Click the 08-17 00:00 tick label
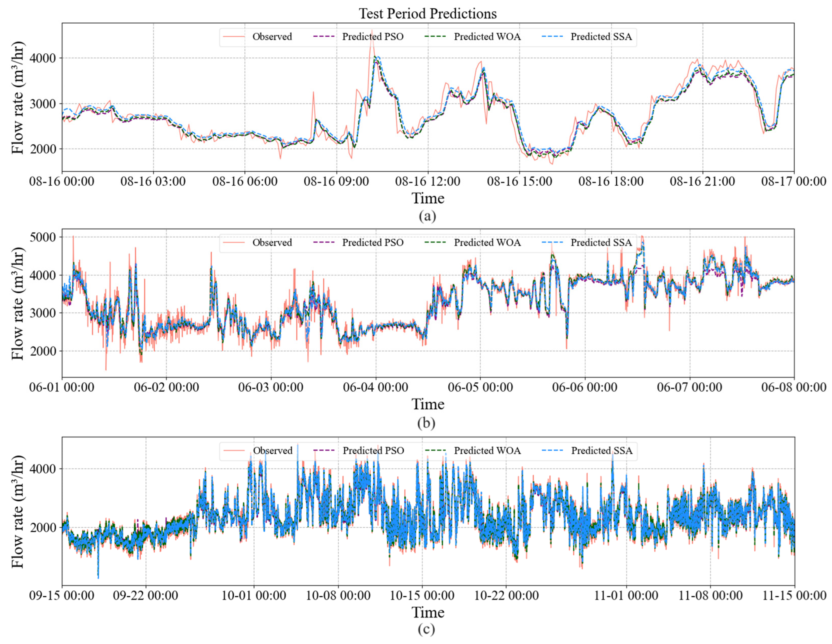Screen dimensions: 832x644 (793, 181)
